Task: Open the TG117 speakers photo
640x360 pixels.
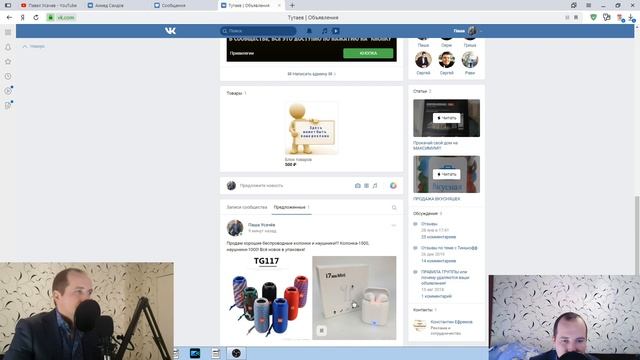Action: [x=269, y=298]
